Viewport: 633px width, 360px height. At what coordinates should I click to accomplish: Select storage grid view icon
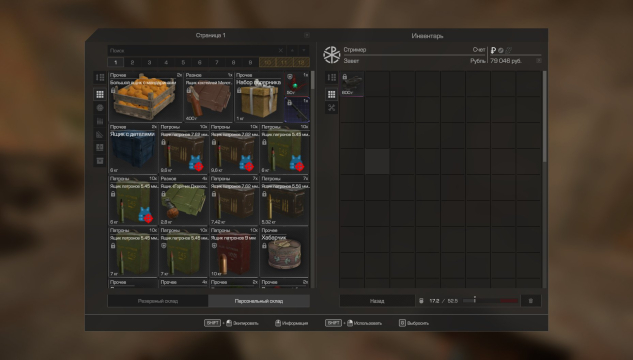tap(100, 94)
